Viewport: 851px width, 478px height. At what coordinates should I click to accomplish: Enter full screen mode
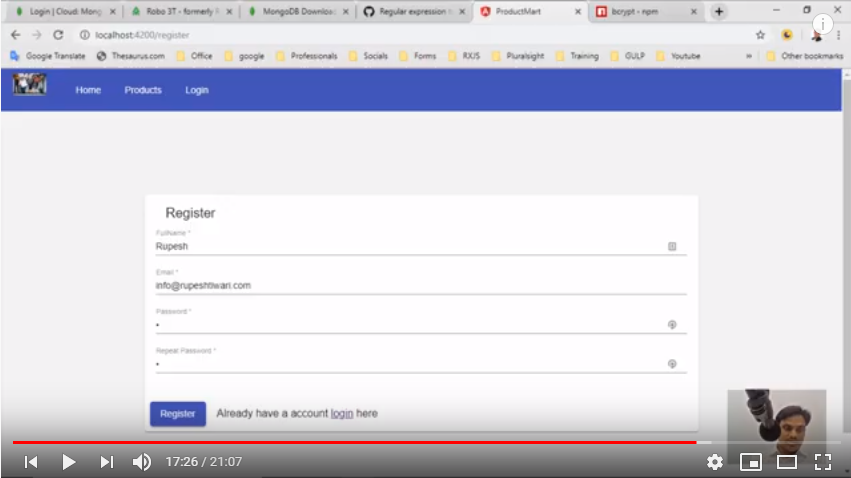822,462
